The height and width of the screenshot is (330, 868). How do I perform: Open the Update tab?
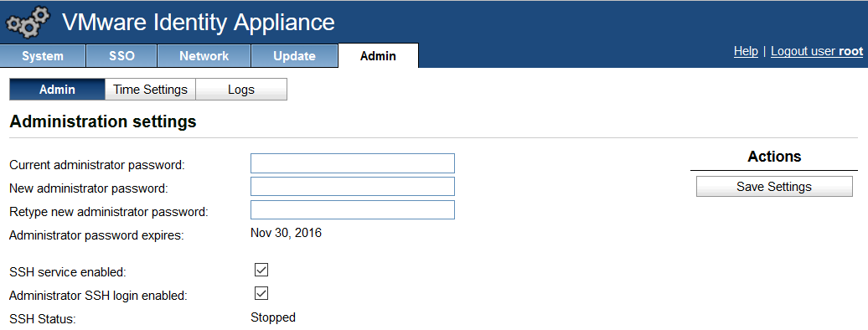click(295, 56)
